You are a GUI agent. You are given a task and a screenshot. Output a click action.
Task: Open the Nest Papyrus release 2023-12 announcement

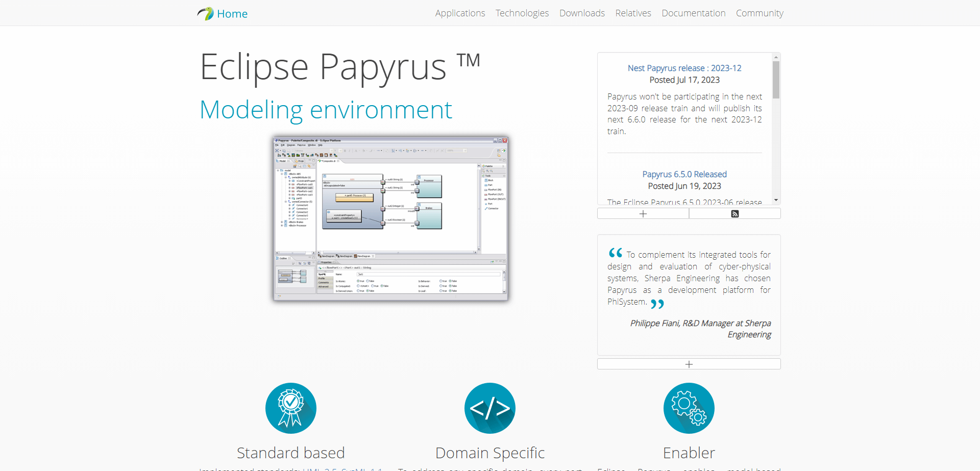[x=684, y=68]
